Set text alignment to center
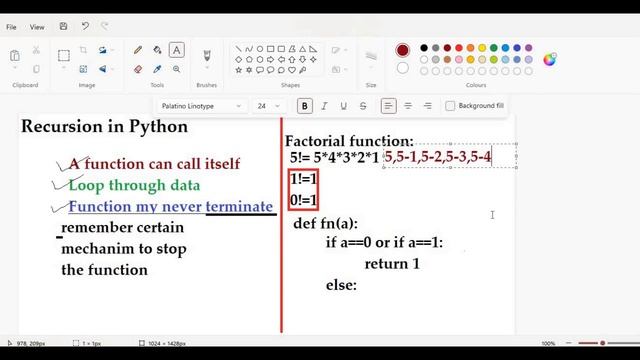This screenshot has width=640, height=360. click(x=408, y=106)
